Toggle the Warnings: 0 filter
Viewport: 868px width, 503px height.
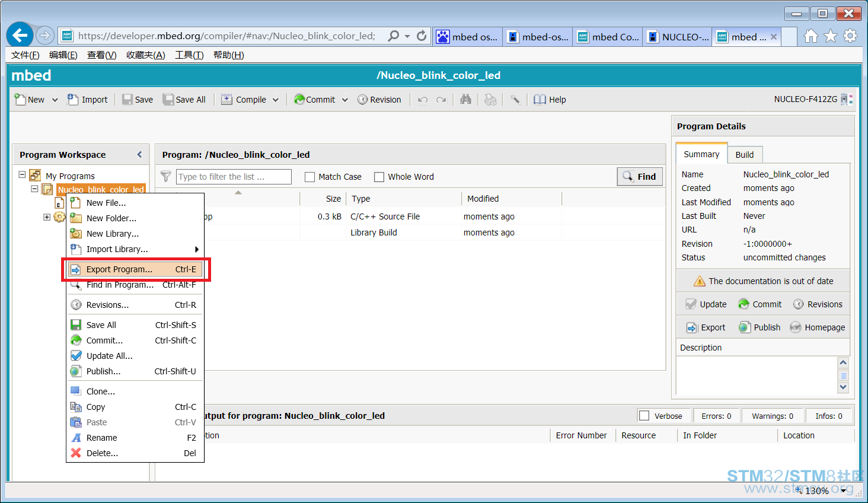[x=773, y=416]
